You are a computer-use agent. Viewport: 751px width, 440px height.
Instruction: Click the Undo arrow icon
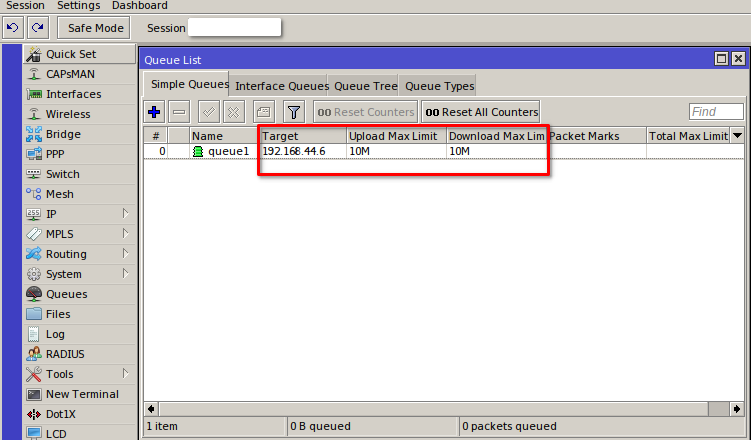[x=13, y=28]
